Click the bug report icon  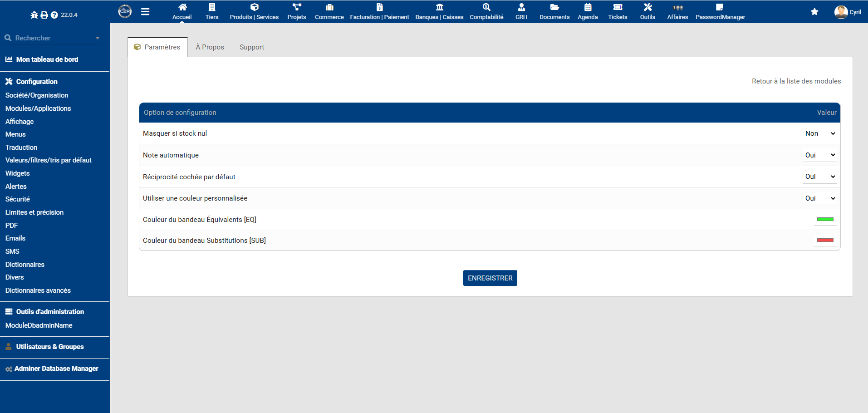click(34, 15)
